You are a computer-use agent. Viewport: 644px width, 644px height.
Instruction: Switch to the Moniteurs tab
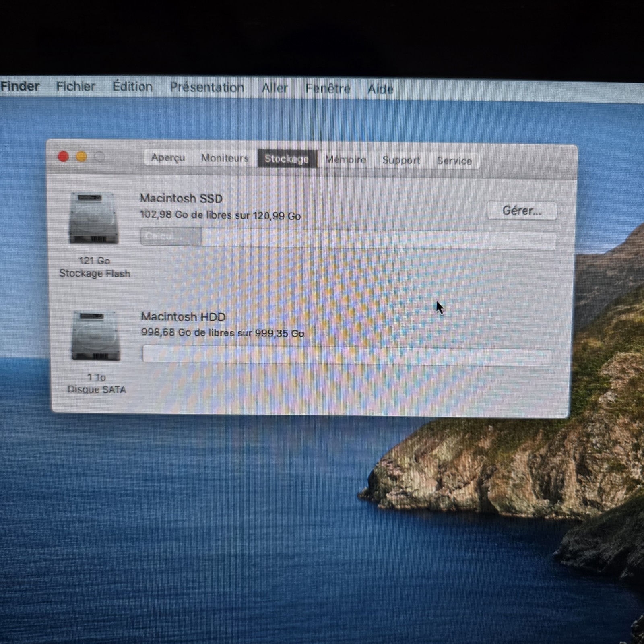(x=225, y=158)
